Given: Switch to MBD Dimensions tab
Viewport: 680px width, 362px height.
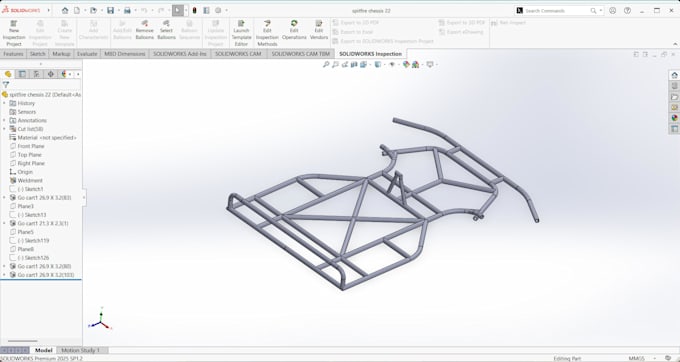Looking at the screenshot, I should pyautogui.click(x=125, y=54).
